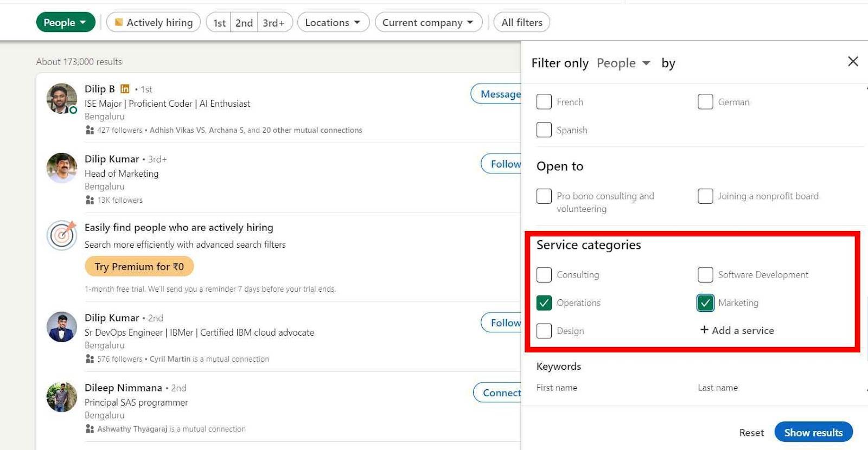Tick the Consulting service category

[544, 274]
